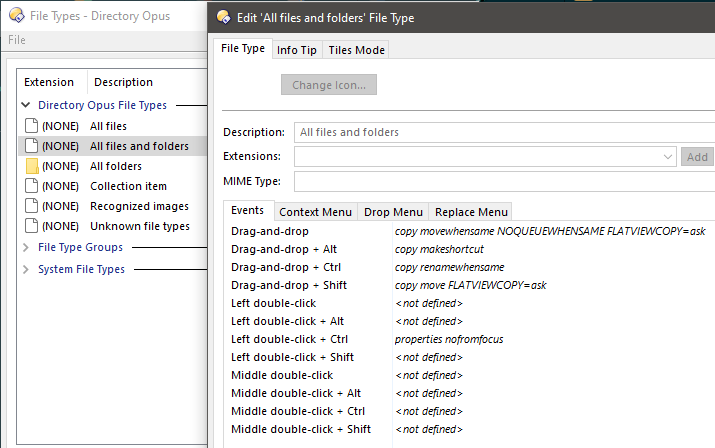Click the yellow folder icon beside All folders

[x=32, y=166]
